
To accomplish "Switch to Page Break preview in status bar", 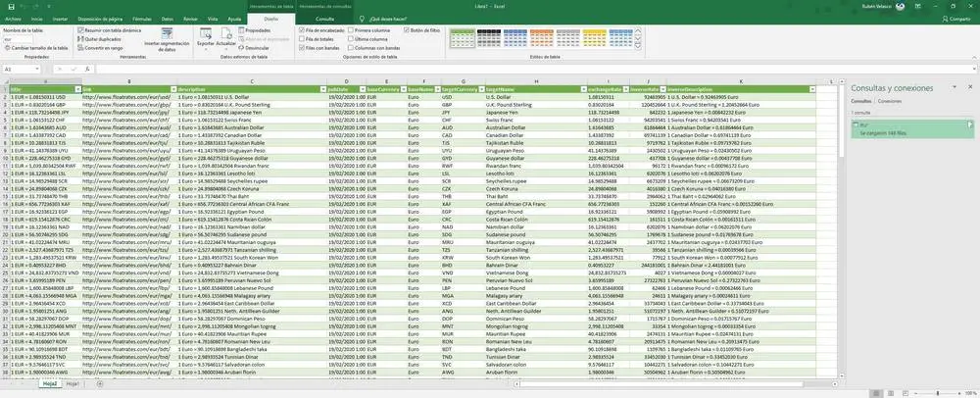I will coord(906,393).
